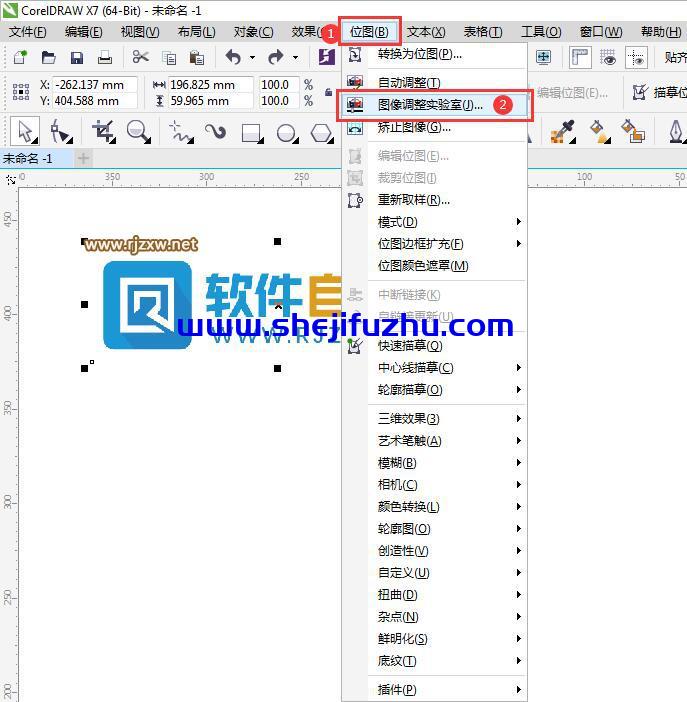
Task: Choose 重新取样(R)... menu item
Action: coord(434,200)
